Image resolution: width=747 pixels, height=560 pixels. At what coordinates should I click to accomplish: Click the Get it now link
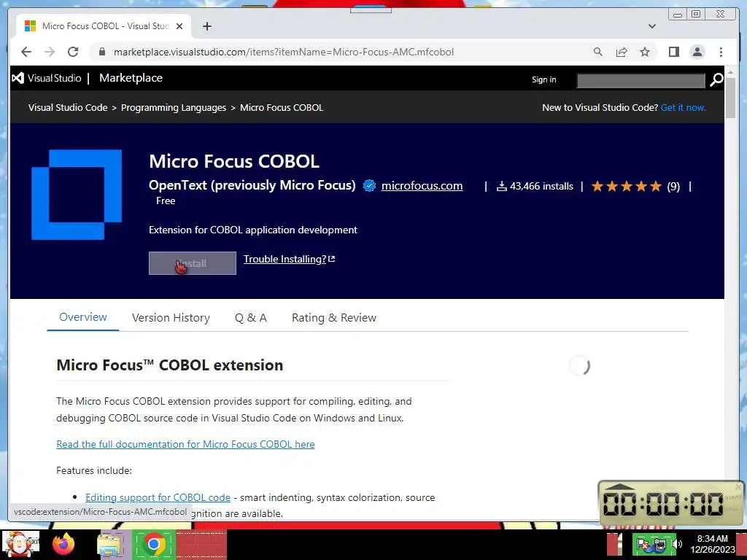[683, 108]
